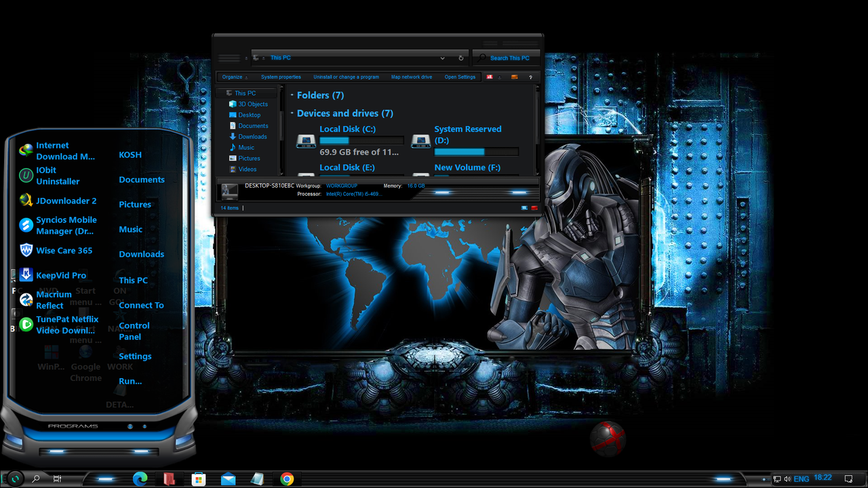Open taskbar Search magnifier
The height and width of the screenshot is (488, 868).
tap(36, 479)
